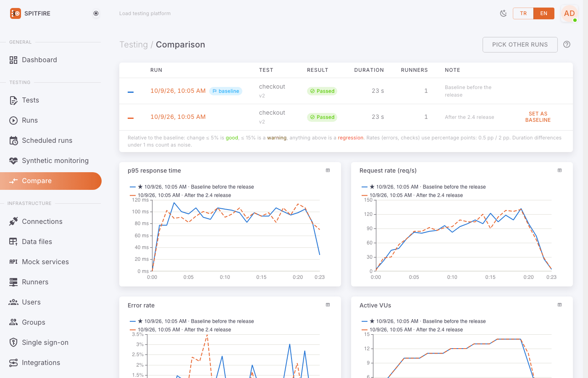Open the Dashboard icon in sidebar
Screen dimensions: 588x378
(13, 60)
